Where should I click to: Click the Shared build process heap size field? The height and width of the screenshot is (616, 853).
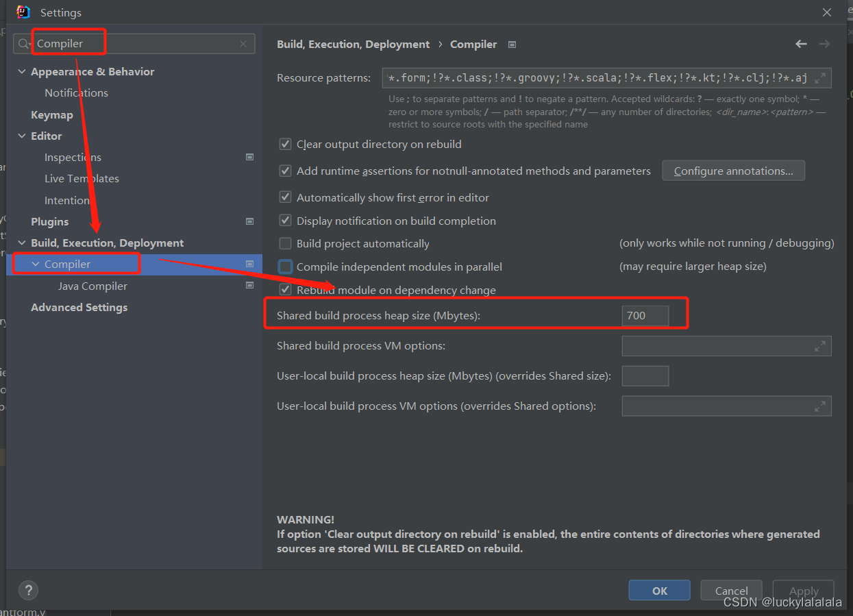coord(645,316)
